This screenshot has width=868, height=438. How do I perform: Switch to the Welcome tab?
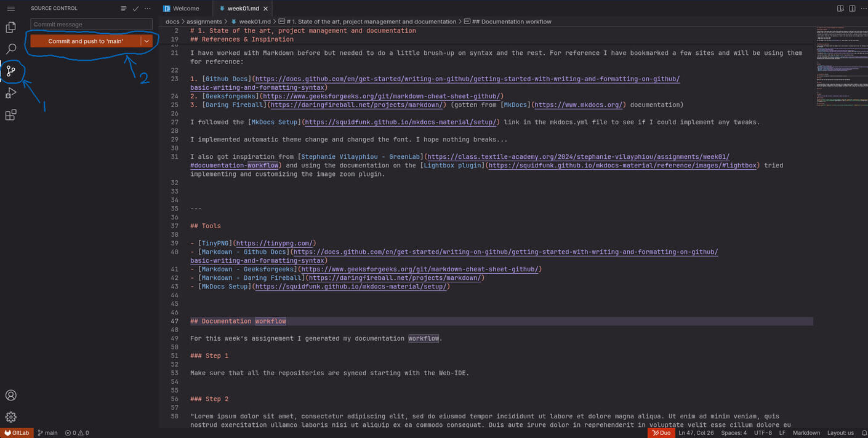(x=185, y=9)
